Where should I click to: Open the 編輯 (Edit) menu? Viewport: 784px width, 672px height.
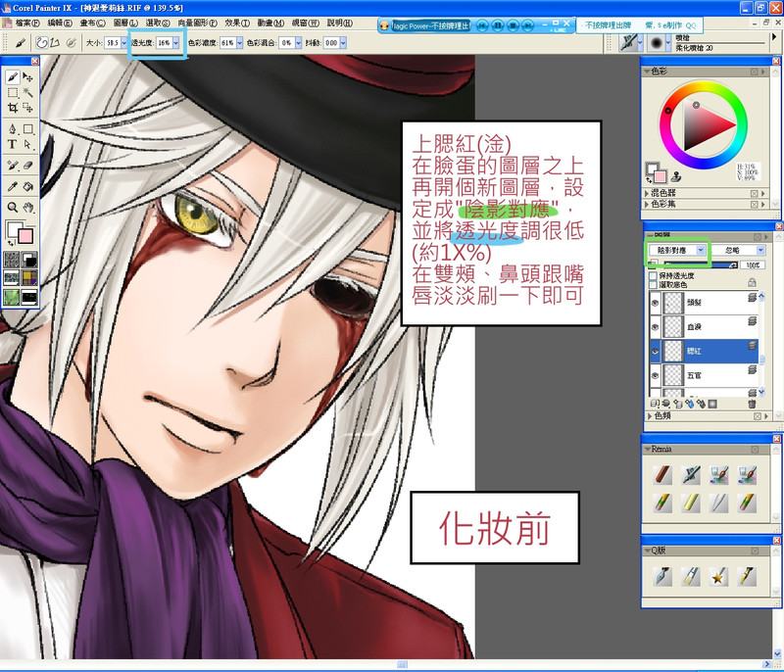pyautogui.click(x=60, y=23)
